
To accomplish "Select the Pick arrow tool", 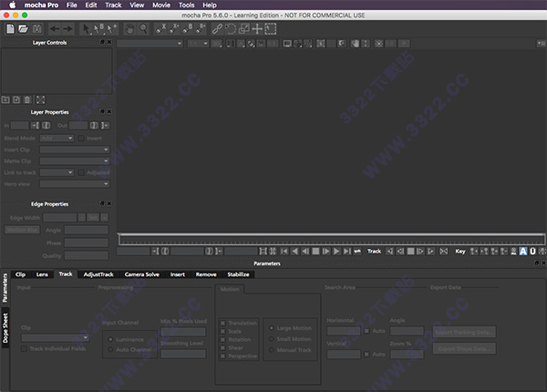I will 87,28.
